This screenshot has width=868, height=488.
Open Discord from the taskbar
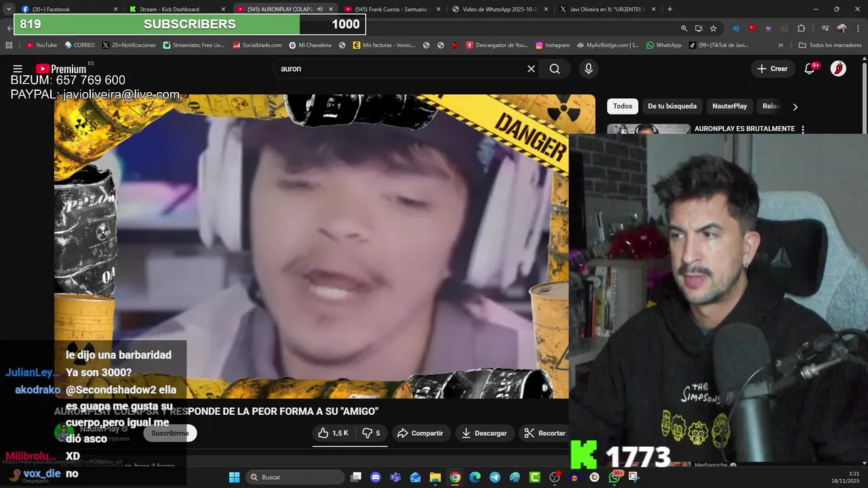pyautogui.click(x=376, y=477)
